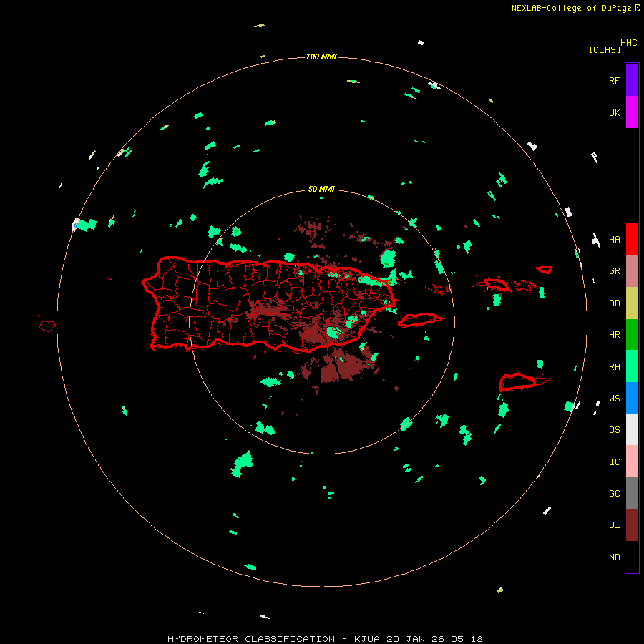Click the '20 JAN 26' date text
The image size is (644, 644).
416,639
